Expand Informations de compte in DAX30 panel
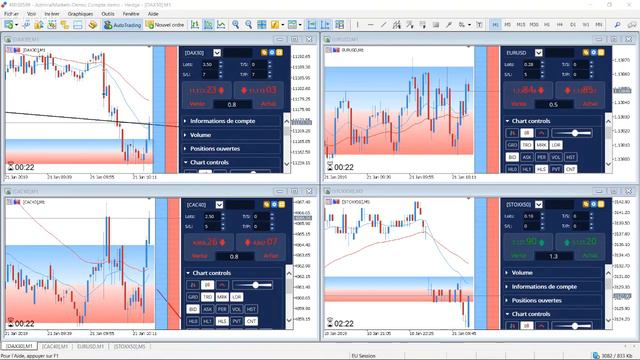 (232, 121)
